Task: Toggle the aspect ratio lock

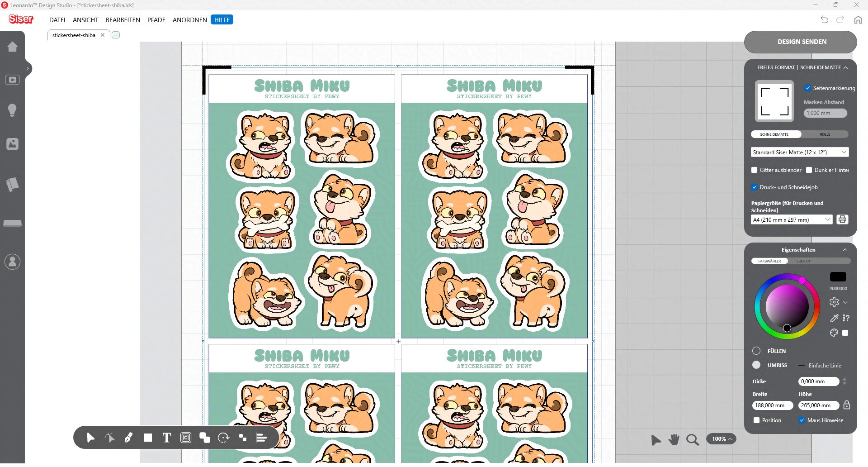Action: [847, 405]
